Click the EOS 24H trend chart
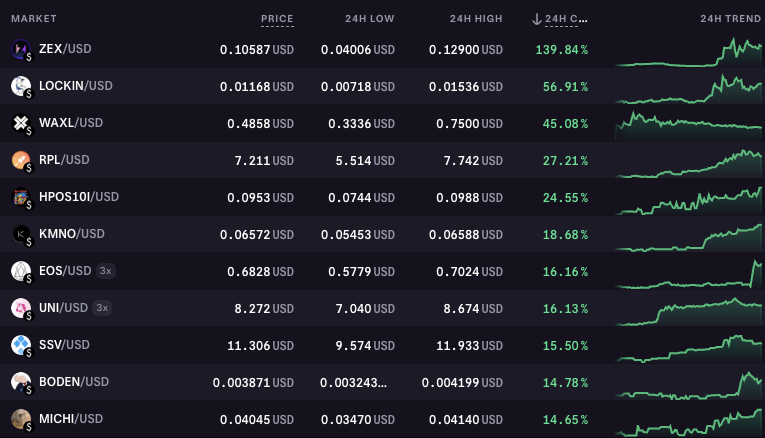 click(688, 274)
